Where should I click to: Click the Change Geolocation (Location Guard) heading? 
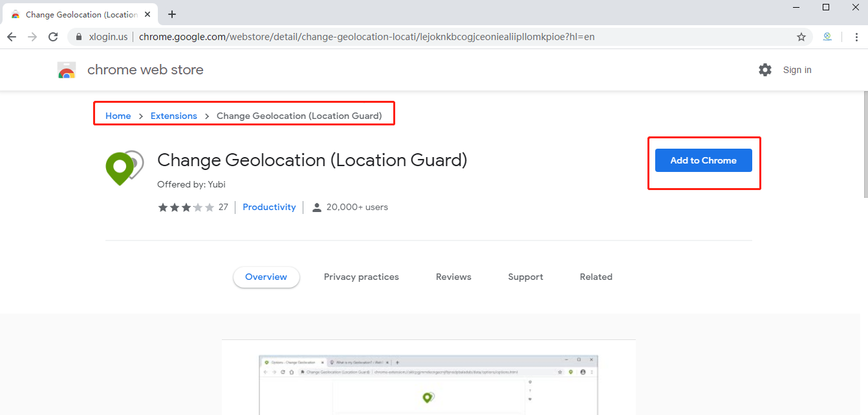[x=312, y=160]
